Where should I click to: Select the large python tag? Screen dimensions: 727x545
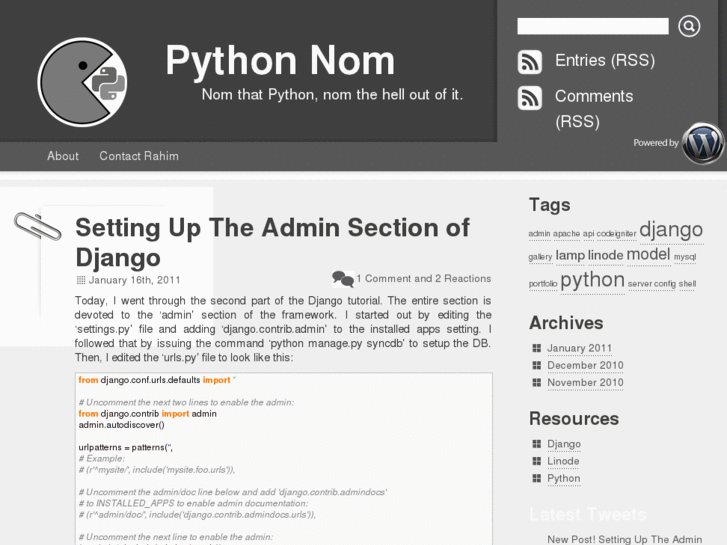click(592, 280)
